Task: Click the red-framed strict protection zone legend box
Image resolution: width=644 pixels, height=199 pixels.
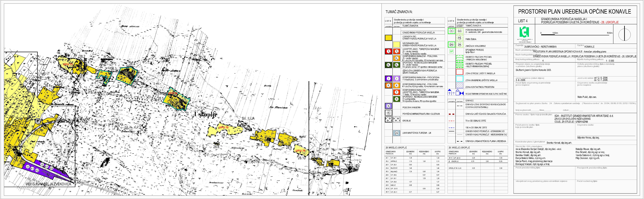Action: tap(460, 72)
